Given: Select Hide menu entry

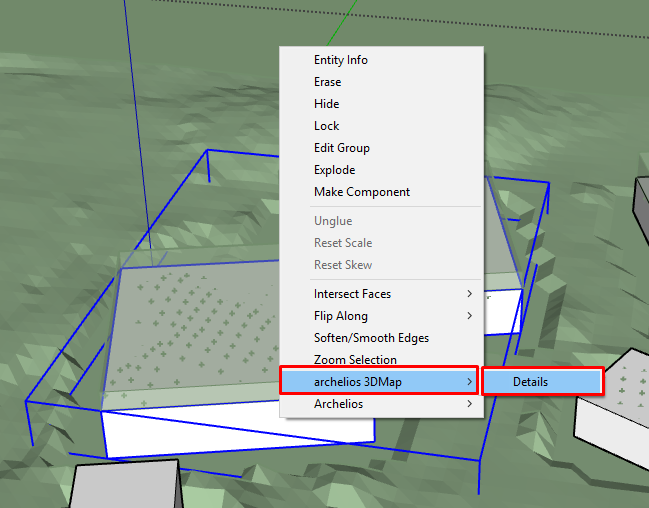Looking at the screenshot, I should point(381,104).
